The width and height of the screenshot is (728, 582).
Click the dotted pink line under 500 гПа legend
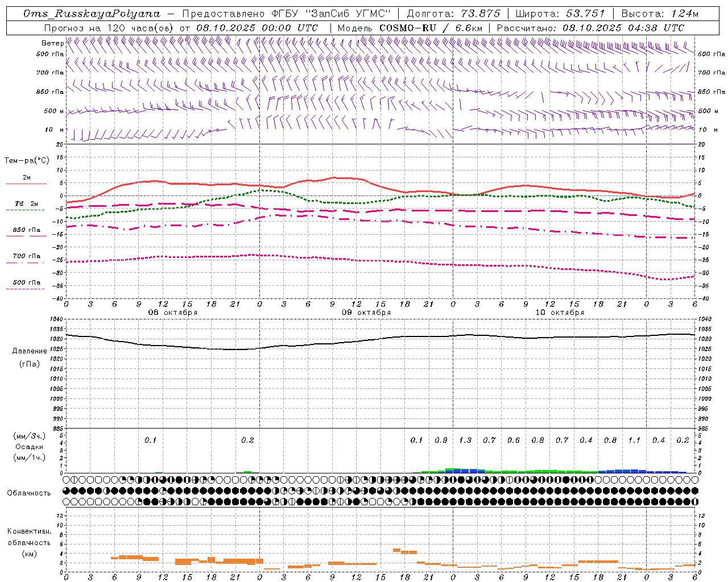tap(25, 289)
